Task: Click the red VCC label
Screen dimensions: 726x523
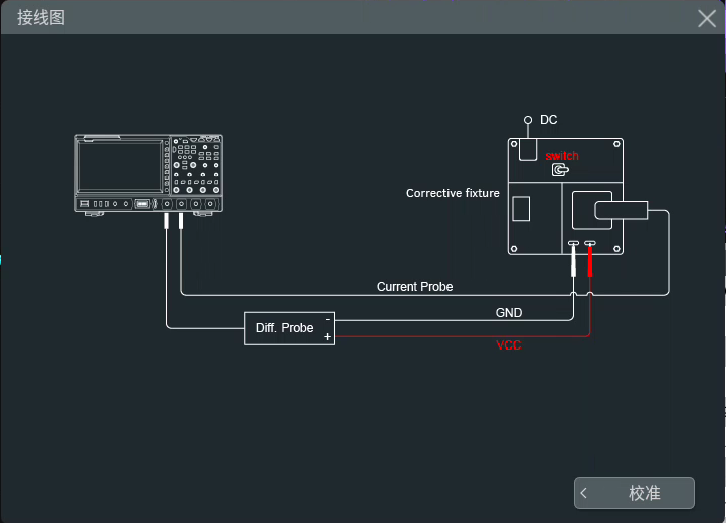Action: pyautogui.click(x=508, y=345)
